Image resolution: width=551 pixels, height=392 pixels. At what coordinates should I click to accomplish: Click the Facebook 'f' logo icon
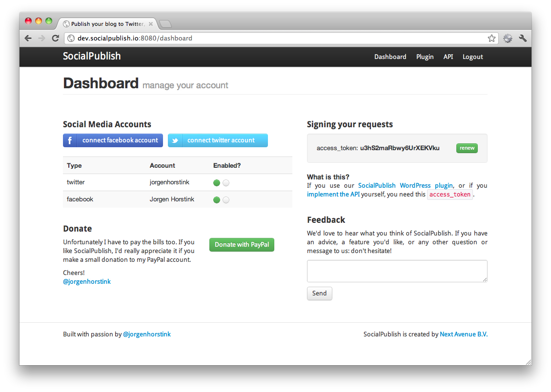click(70, 140)
